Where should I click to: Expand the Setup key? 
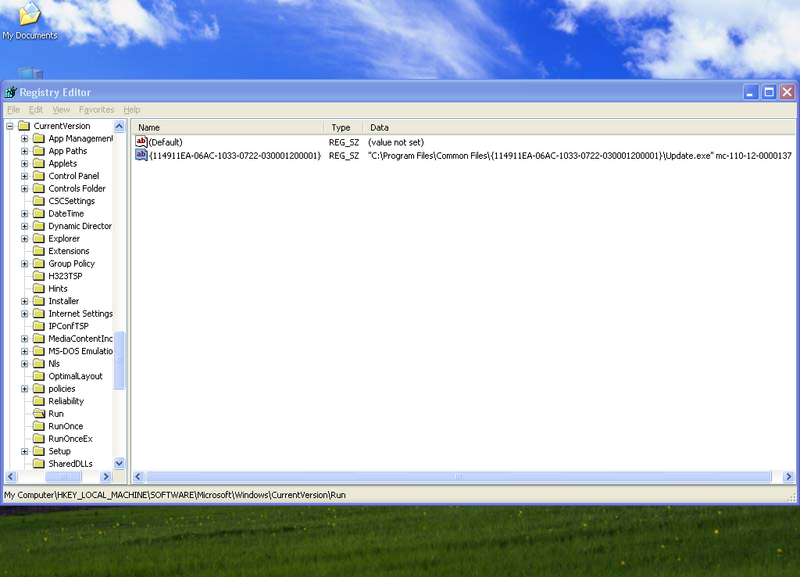(x=24, y=451)
